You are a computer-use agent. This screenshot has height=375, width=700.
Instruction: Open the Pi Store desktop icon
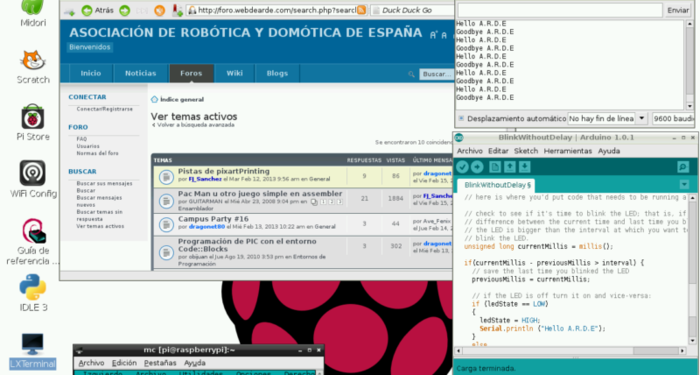[33, 123]
